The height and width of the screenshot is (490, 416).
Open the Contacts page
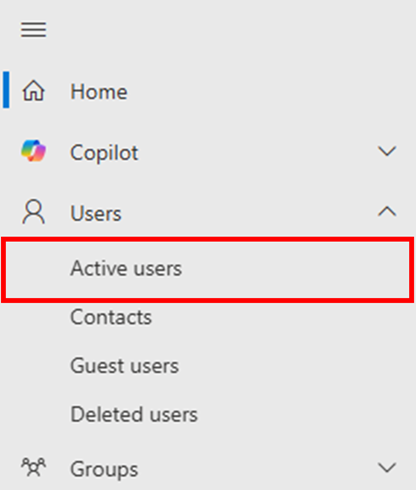coord(111,317)
